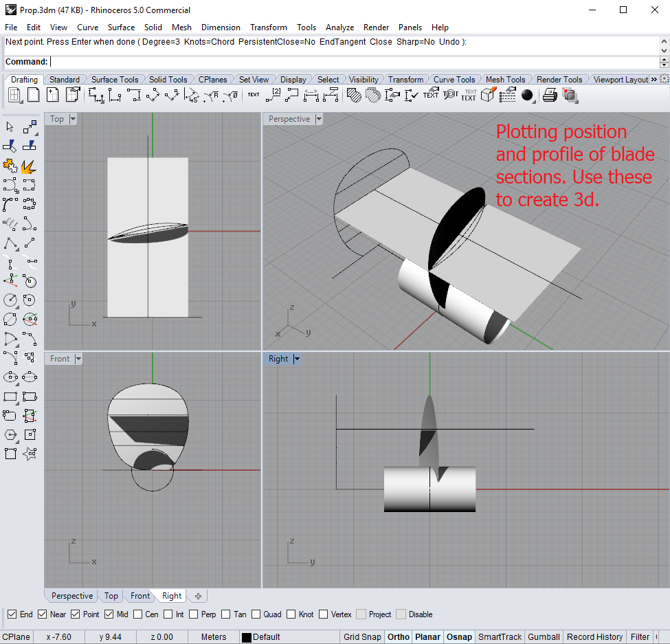670x644 pixels.
Task: Choose the Polygon hexagon tool
Action: coord(10,434)
